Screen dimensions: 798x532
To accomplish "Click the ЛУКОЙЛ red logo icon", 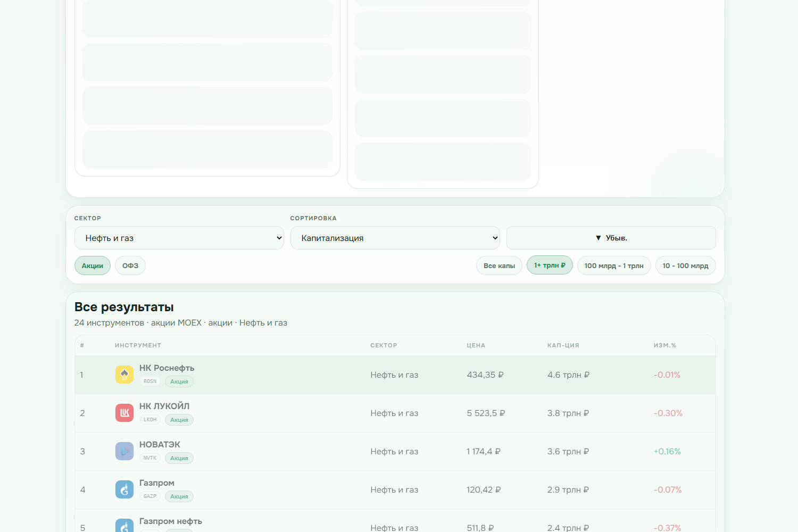I will [124, 413].
